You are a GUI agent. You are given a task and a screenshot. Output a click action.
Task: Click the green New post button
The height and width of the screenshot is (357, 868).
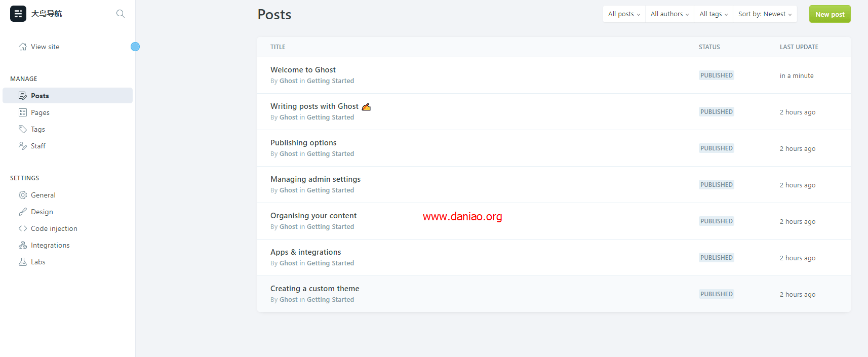(830, 14)
